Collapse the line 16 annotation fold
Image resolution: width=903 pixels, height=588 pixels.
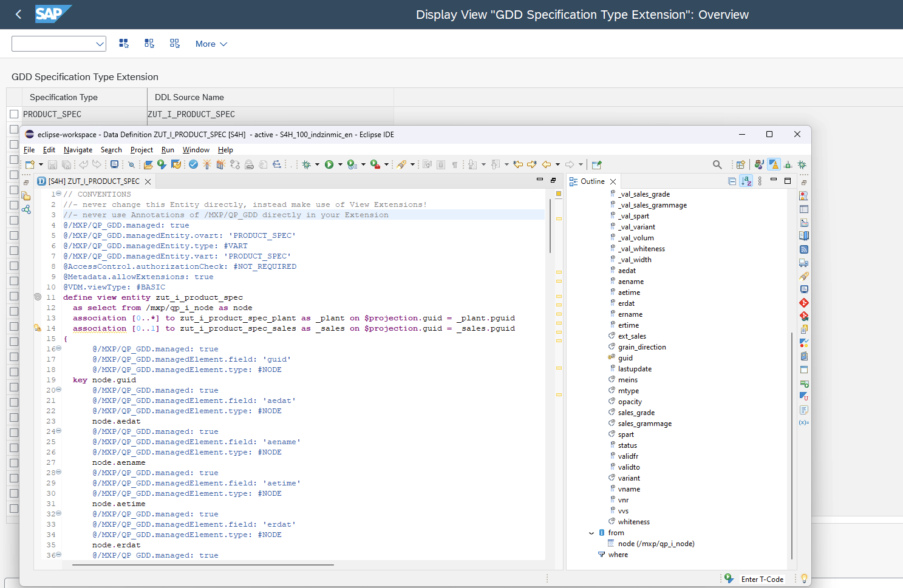click(59, 348)
